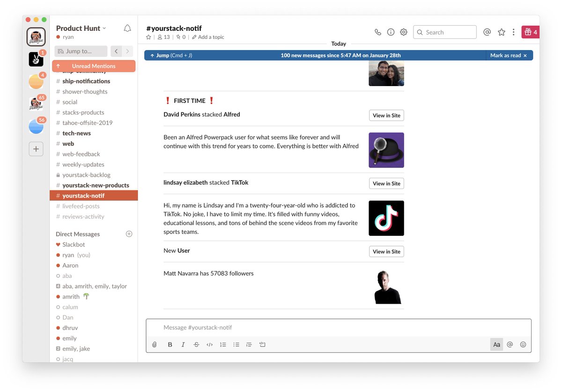The image size is (562, 392).
Task: View TikTok stack in site
Action: point(386,183)
